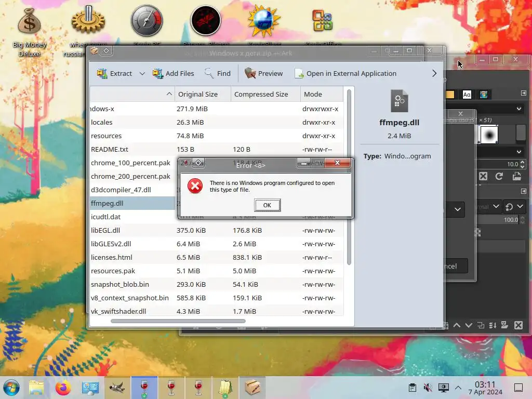Select the snapshot_blob.bin file
The image size is (532, 399).
pyautogui.click(x=217, y=284)
